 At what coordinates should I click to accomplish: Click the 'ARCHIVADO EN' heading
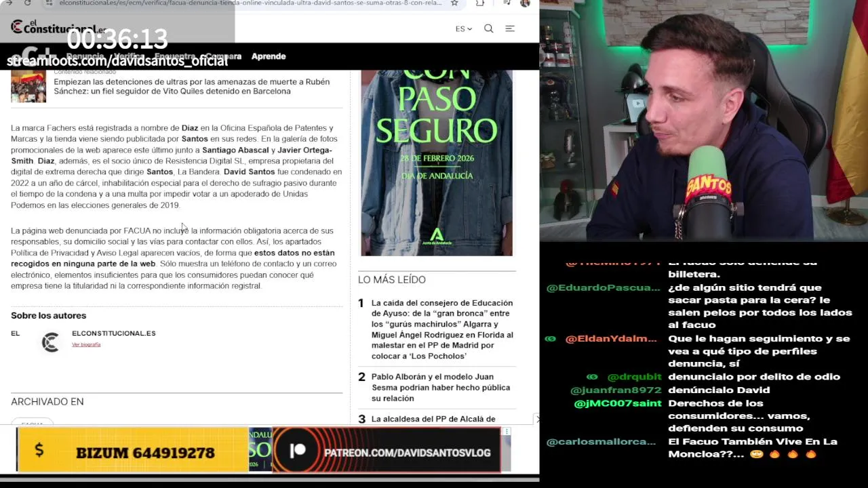[47, 401]
